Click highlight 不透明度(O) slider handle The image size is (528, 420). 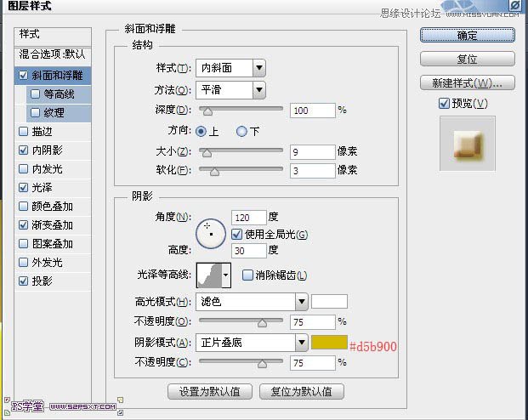tap(262, 323)
